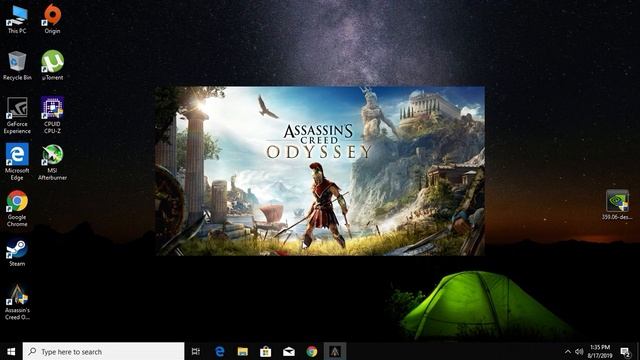Open the clock and calendar flyout
This screenshot has height=360, width=640.
[600, 351]
